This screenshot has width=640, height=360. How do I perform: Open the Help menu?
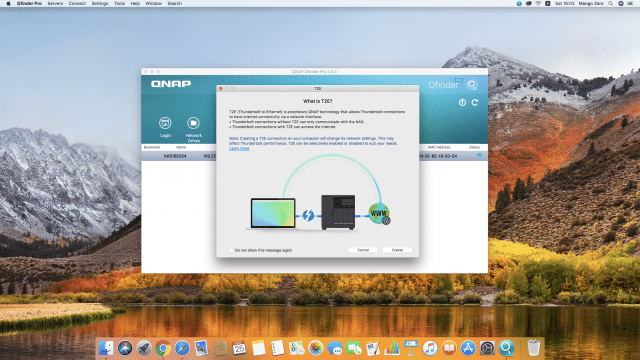pyautogui.click(x=135, y=3)
